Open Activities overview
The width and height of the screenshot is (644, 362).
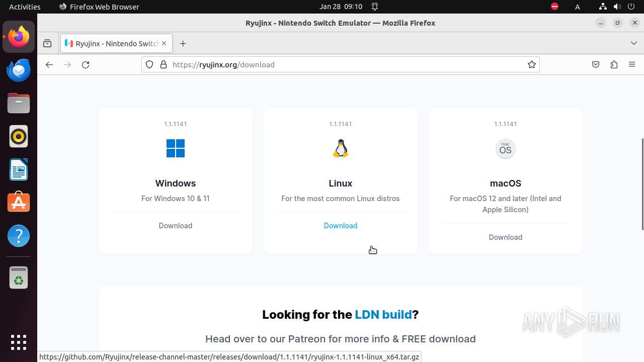tap(25, 7)
